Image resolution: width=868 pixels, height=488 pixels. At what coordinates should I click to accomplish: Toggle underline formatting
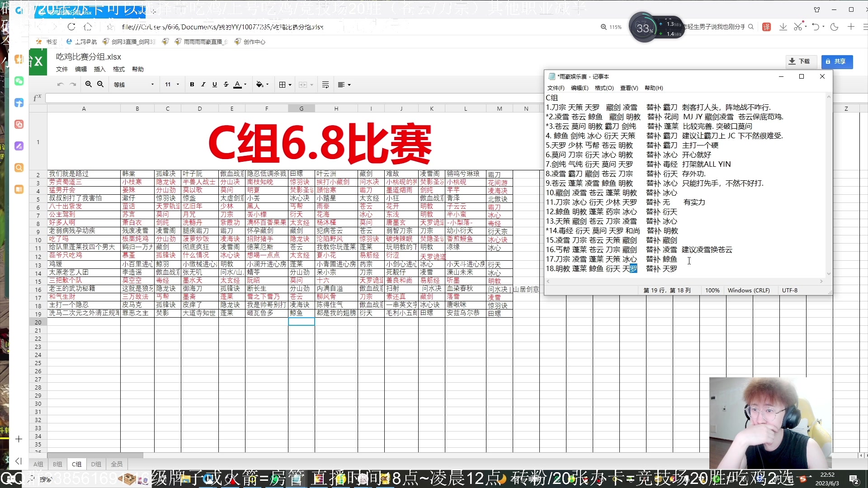214,84
